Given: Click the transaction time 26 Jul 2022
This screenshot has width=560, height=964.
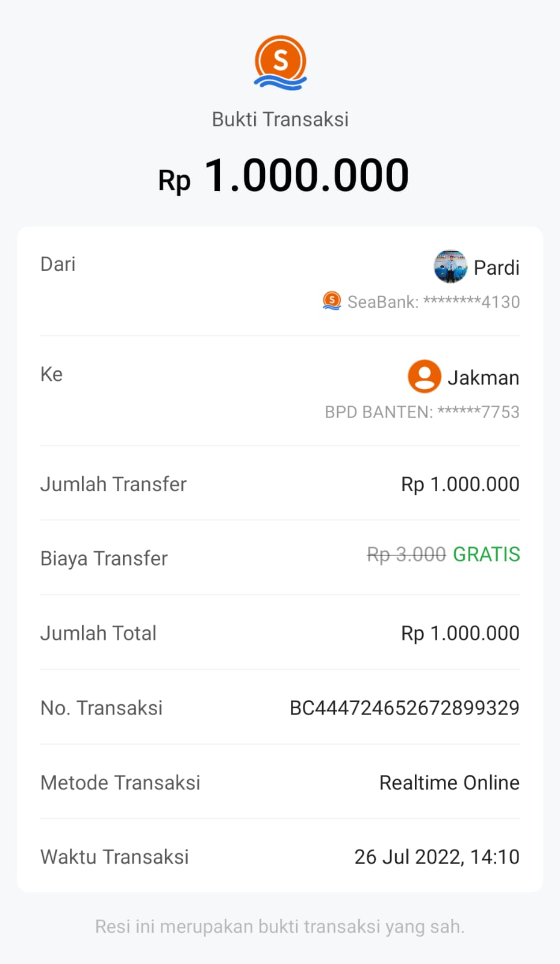Looking at the screenshot, I should (437, 857).
